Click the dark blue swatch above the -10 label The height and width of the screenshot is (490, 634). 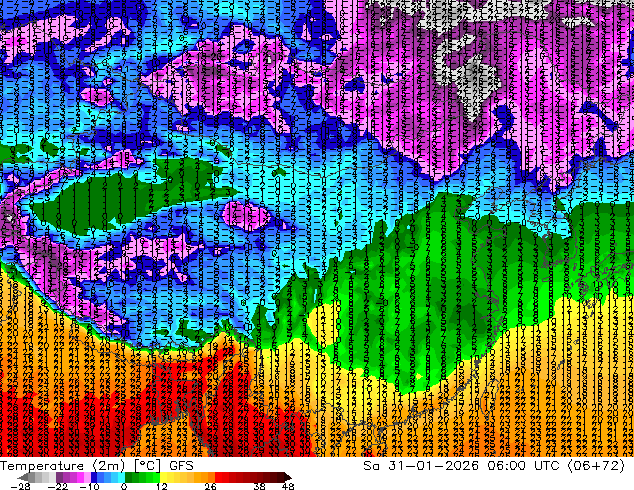click(x=94, y=477)
